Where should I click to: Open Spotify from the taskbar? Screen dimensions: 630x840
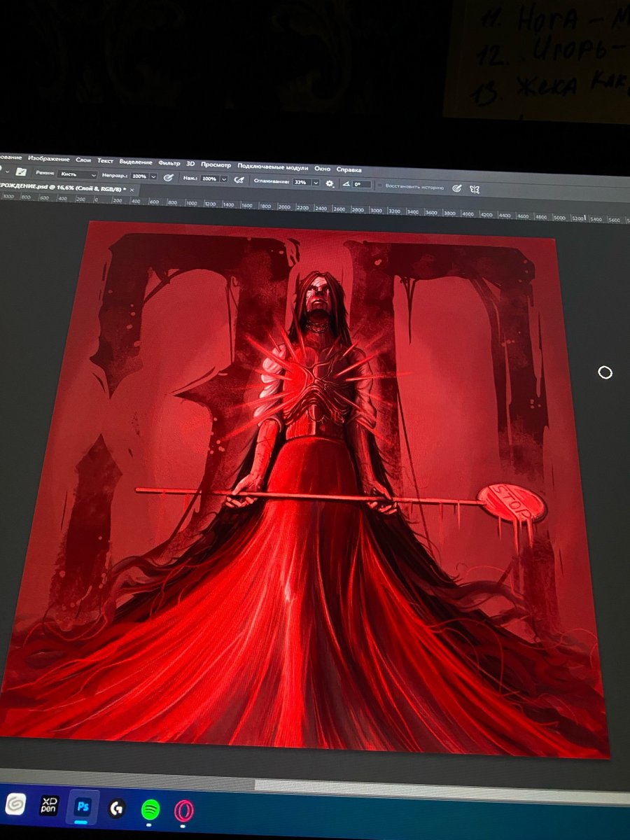coord(150,811)
